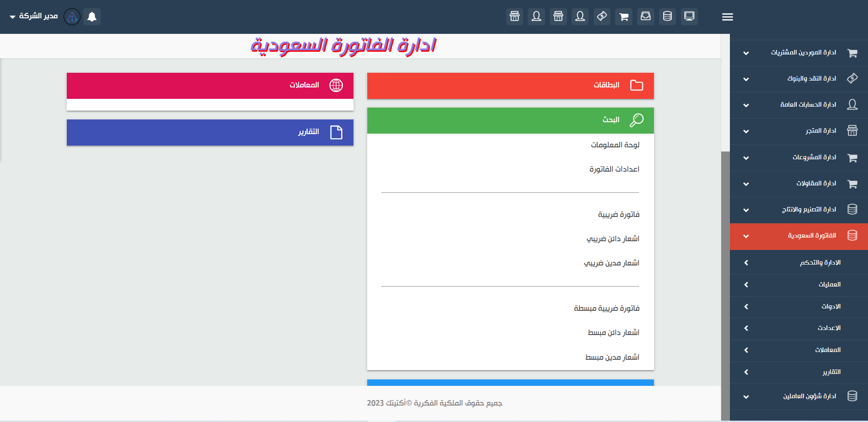Open اشعار دائن مبسط link

[x=613, y=332]
